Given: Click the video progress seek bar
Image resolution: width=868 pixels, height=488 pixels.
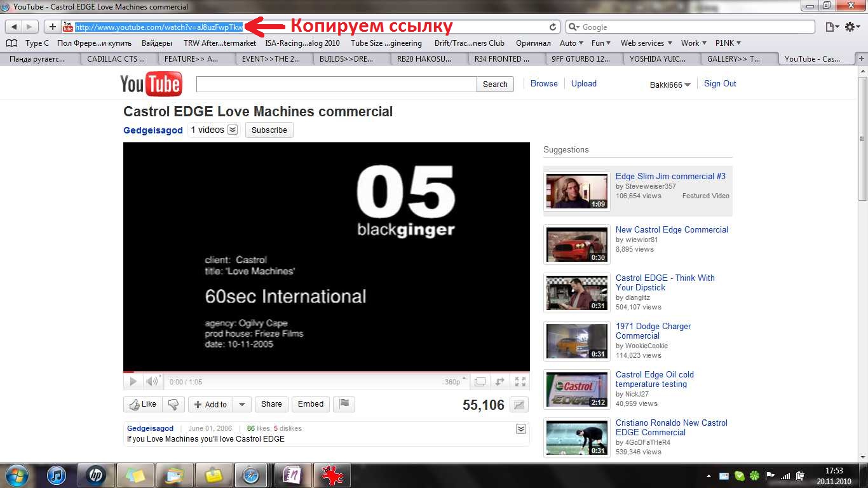Looking at the screenshot, I should click(x=326, y=372).
